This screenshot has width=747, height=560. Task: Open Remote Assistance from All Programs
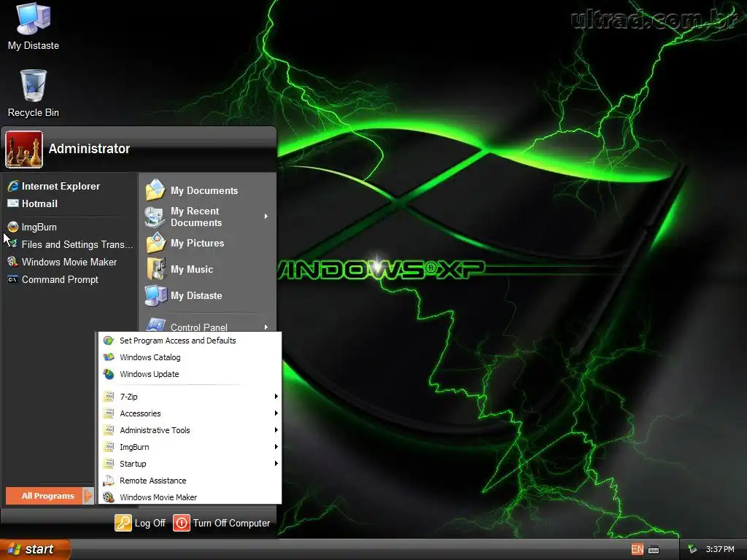pos(190,481)
